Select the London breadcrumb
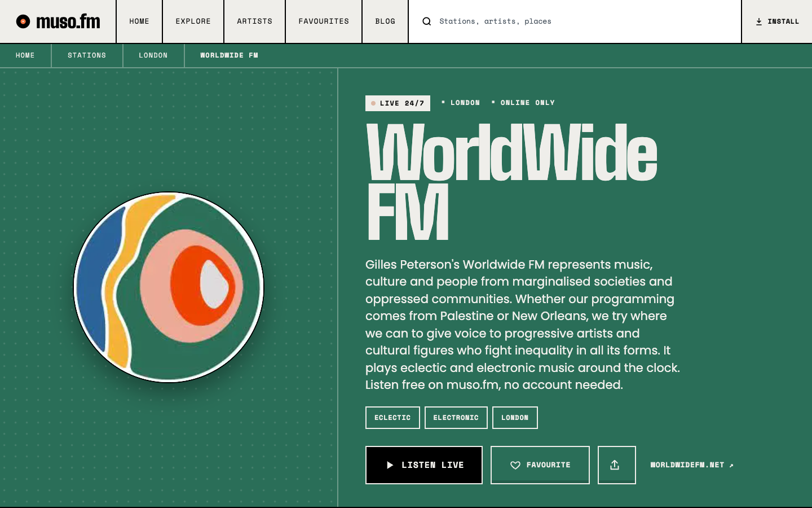This screenshot has width=812, height=508. (x=153, y=55)
